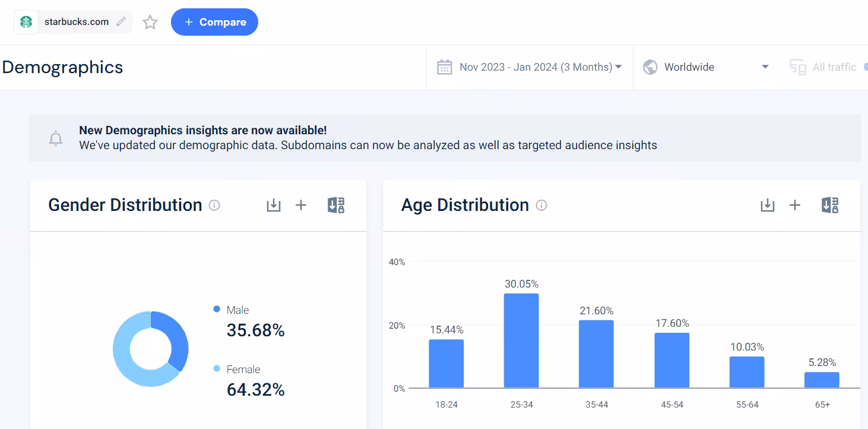Viewport: 868px width, 429px height.
Task: Add Gender Distribution to dashboard with plus
Action: click(301, 205)
